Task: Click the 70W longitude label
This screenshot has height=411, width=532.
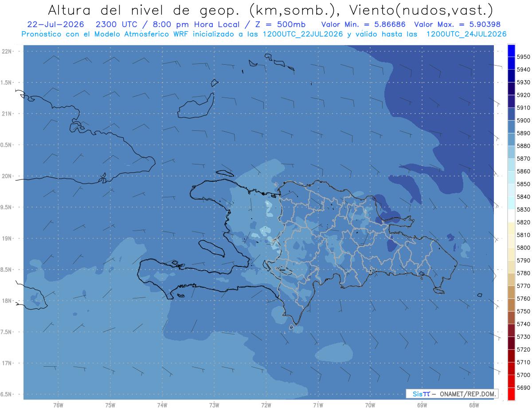Action: pyautogui.click(x=370, y=405)
